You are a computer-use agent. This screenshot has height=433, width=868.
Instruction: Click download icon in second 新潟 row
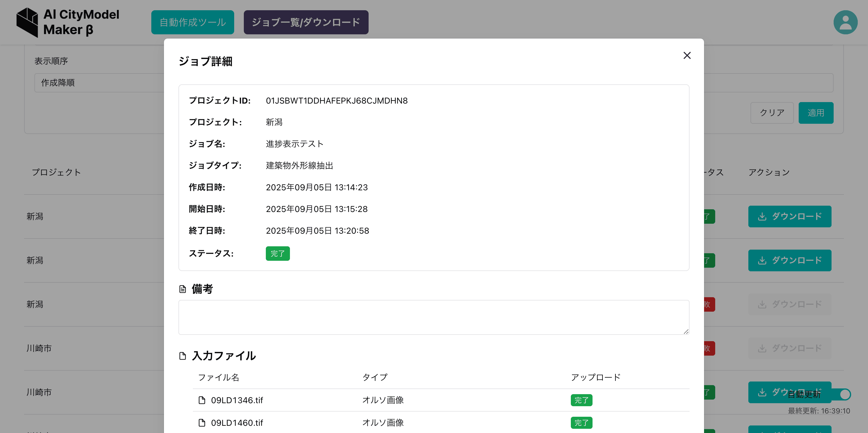[762, 260]
